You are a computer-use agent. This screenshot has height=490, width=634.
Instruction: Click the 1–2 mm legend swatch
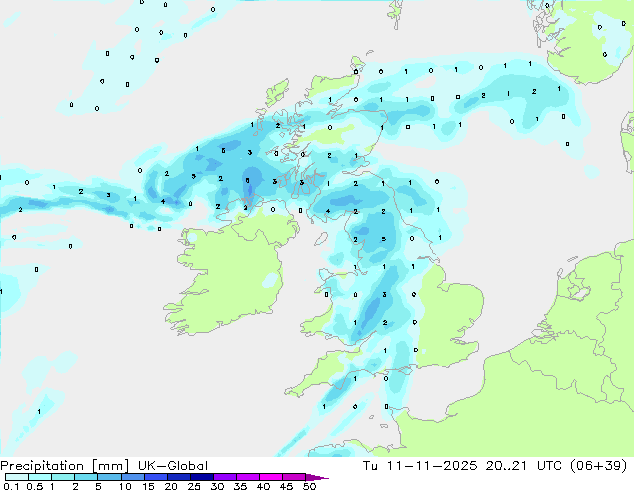click(x=63, y=477)
